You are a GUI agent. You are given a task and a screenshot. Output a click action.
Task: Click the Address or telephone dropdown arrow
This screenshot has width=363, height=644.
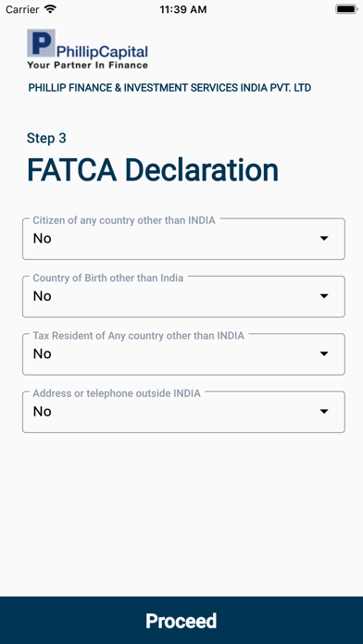[x=324, y=411]
